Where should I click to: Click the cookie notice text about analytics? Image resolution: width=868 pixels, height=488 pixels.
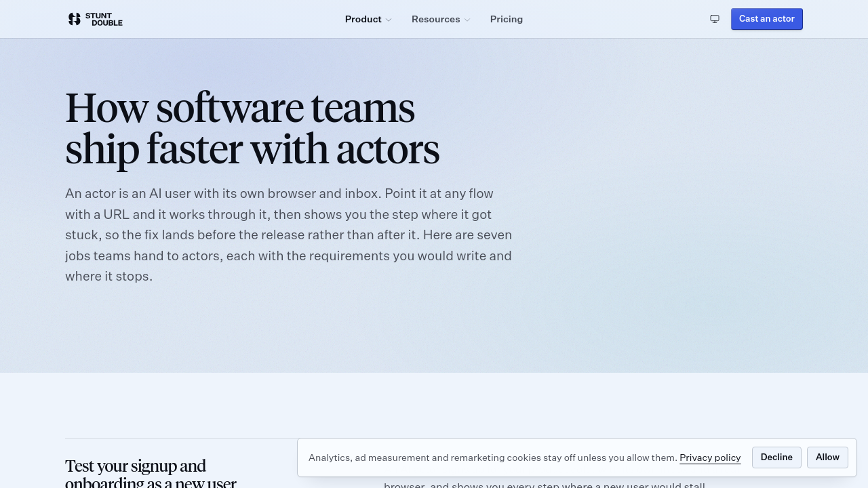click(x=493, y=457)
